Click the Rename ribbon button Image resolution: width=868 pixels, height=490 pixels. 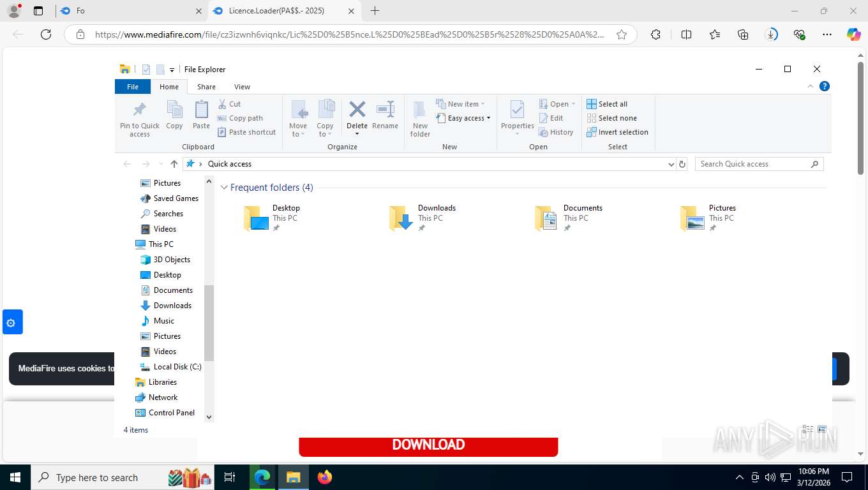[385, 115]
